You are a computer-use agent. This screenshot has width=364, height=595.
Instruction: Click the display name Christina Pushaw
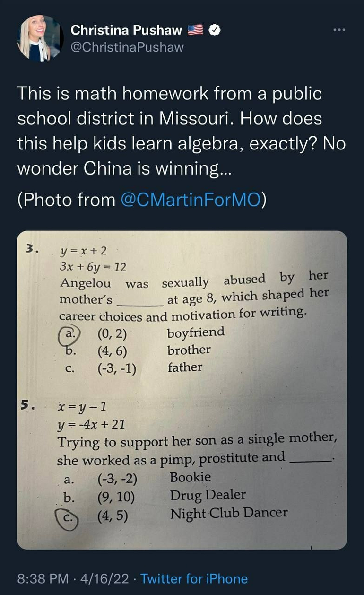click(126, 30)
